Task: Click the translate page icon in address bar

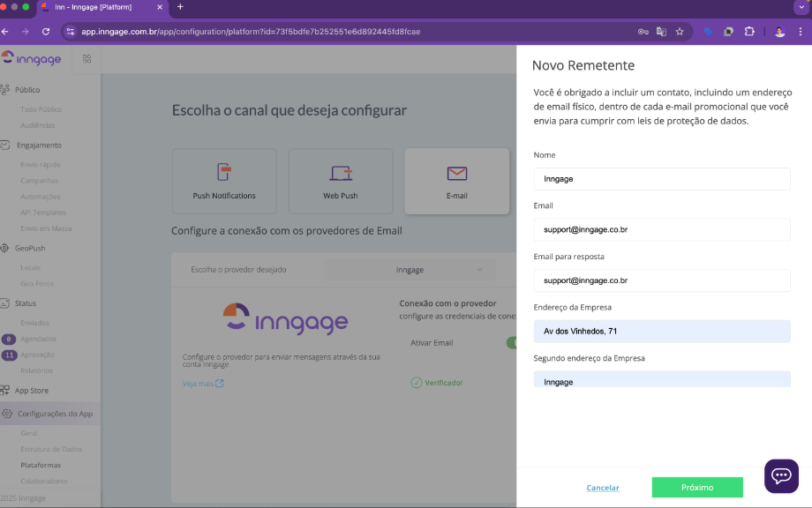Action: point(661,32)
